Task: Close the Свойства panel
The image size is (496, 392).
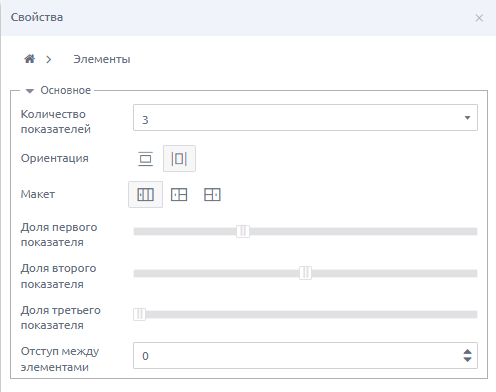Action: [479, 18]
